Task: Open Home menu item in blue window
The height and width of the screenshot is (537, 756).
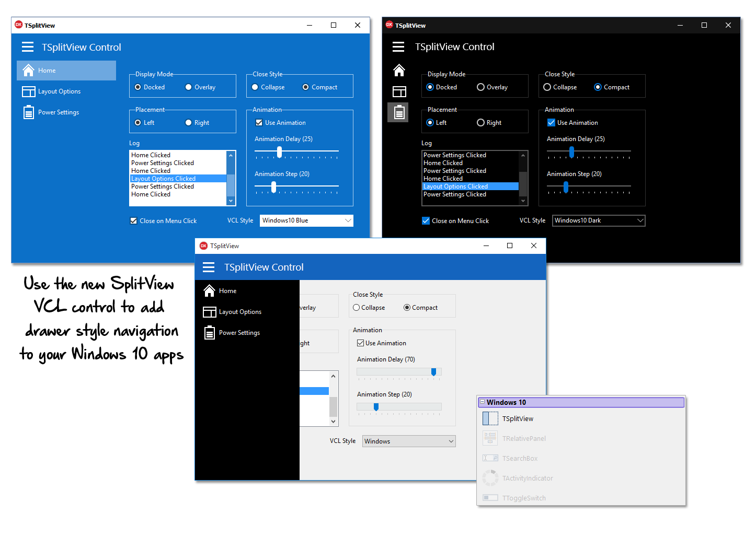Action: pyautogui.click(x=66, y=71)
